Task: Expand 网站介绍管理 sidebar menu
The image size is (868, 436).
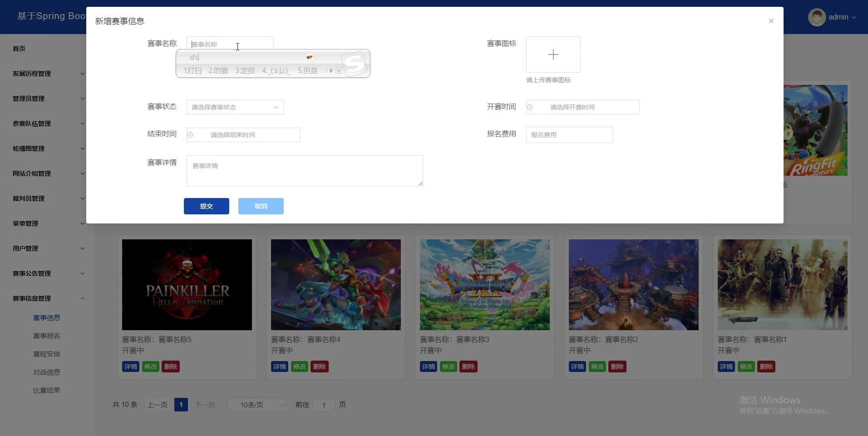Action: pyautogui.click(x=48, y=173)
